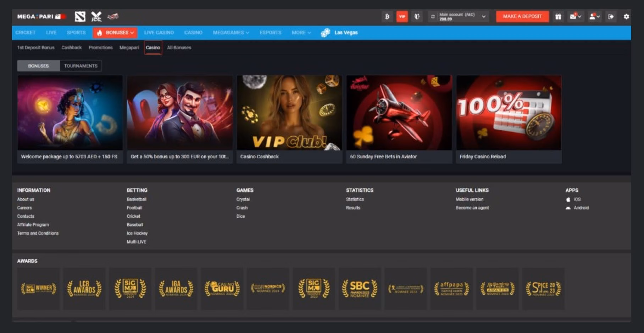The height and width of the screenshot is (333, 644).
Task: Expand the Main account dropdown
Action: coord(484,16)
